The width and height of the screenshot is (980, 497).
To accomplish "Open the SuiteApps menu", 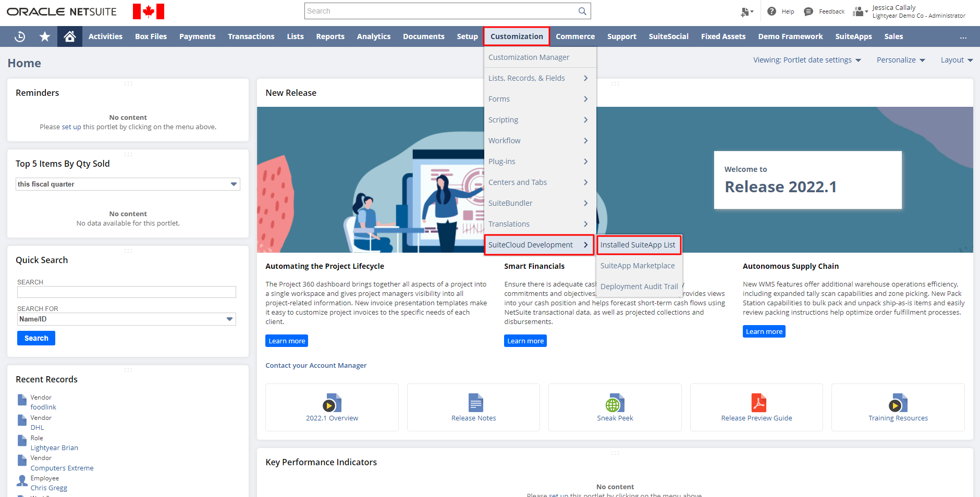I will point(853,36).
